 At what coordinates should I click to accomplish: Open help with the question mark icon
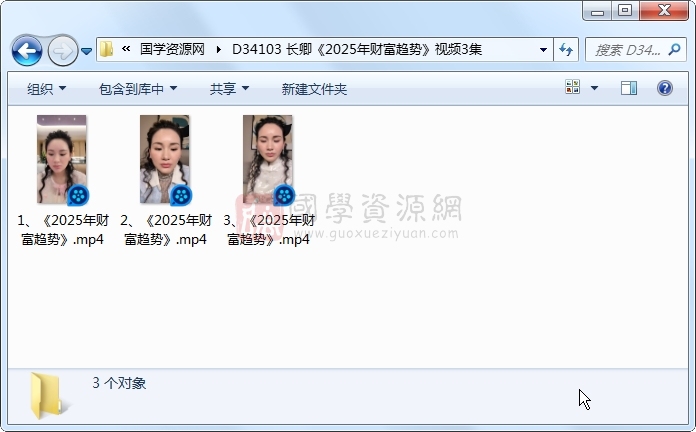click(664, 88)
